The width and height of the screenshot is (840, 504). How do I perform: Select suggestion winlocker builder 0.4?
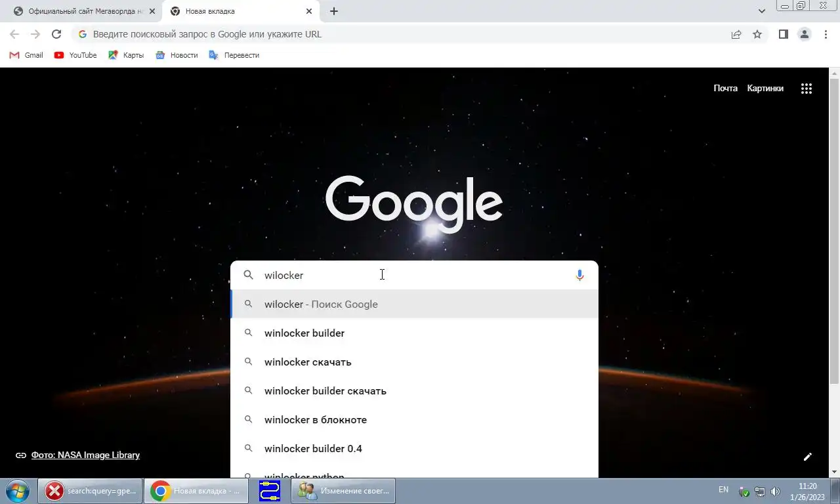click(x=414, y=448)
